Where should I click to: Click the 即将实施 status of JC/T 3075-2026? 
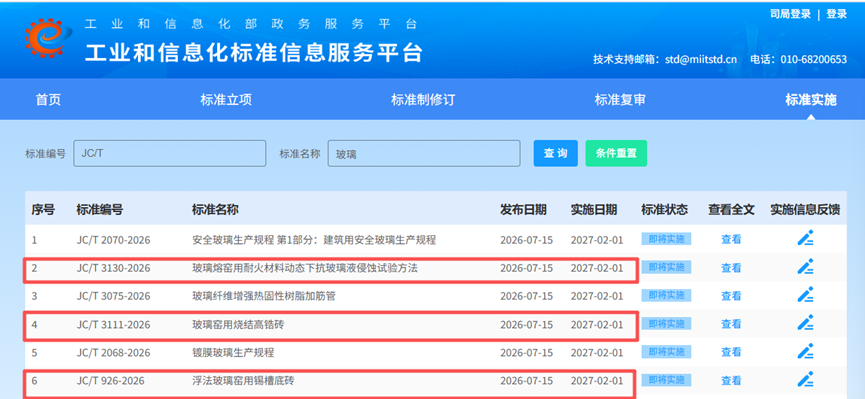(x=666, y=295)
